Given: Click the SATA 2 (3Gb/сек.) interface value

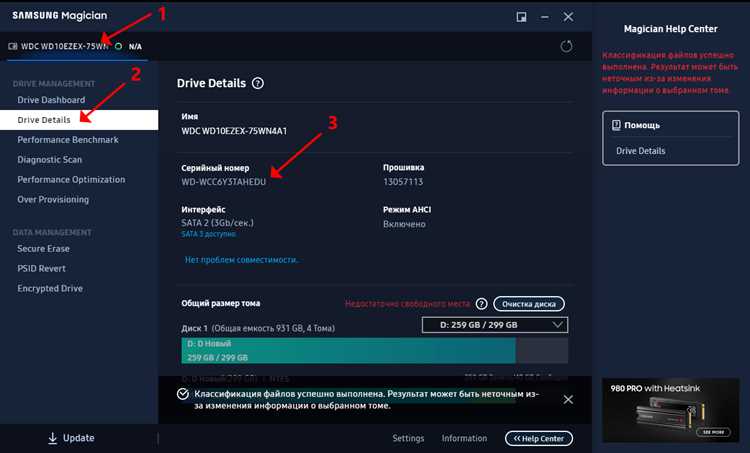Looking at the screenshot, I should (218, 223).
